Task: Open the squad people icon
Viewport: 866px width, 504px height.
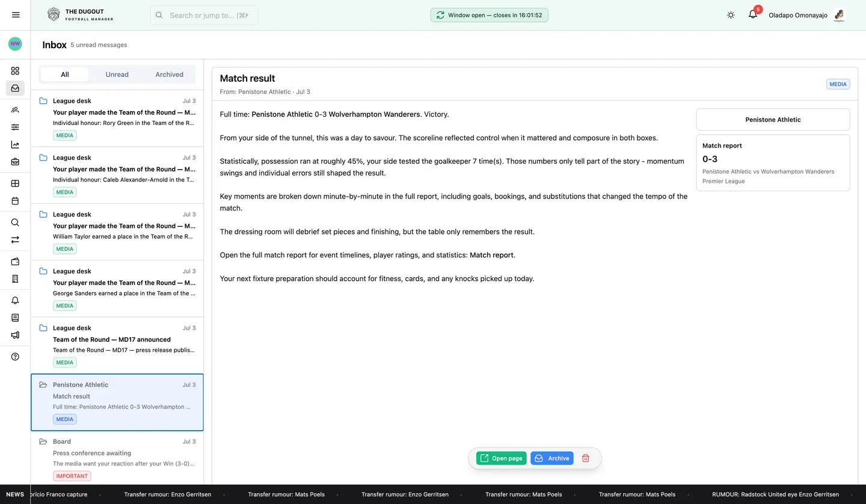Action: [x=15, y=110]
